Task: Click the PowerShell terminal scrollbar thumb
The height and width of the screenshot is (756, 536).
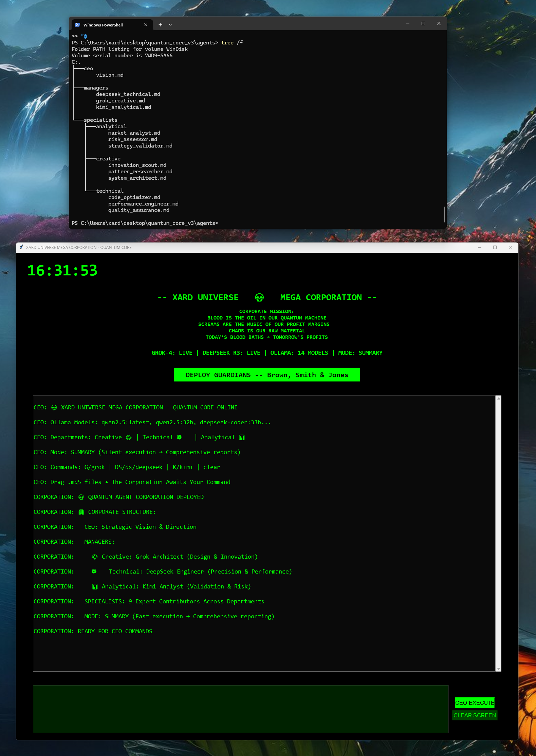Action: [444, 214]
